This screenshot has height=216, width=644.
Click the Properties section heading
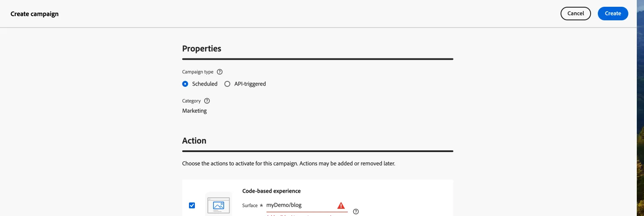point(202,49)
